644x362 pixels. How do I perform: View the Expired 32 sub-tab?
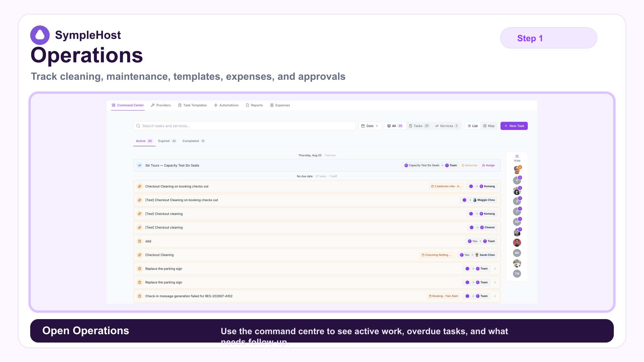click(167, 141)
